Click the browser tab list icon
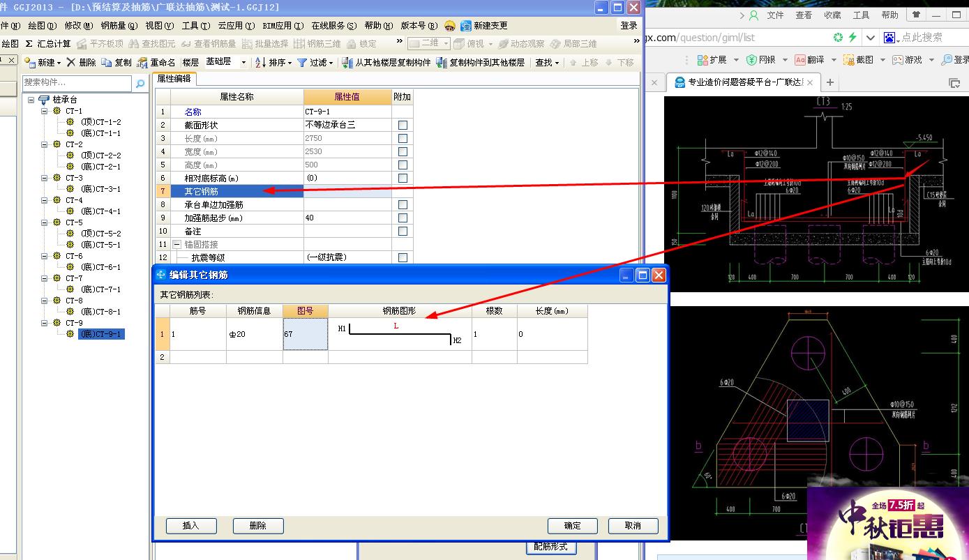The height and width of the screenshot is (560, 969). point(954,83)
